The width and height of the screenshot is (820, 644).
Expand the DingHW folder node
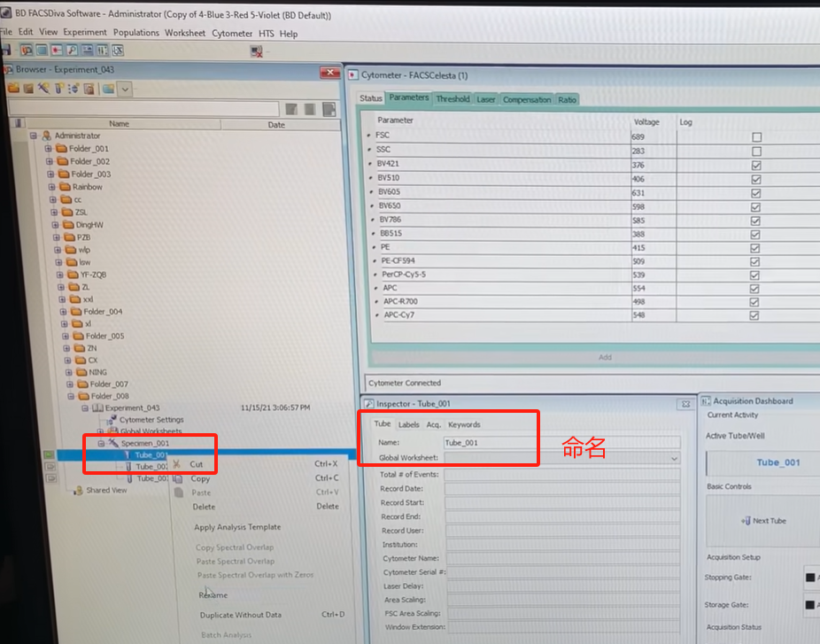point(55,225)
